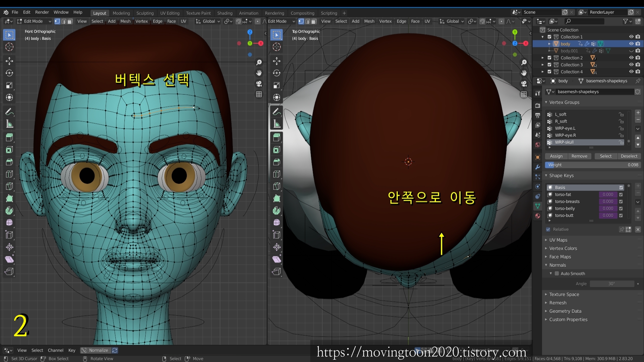The image size is (644, 362).
Task: Select the Annotate tool in left viewport
Action: [9, 112]
